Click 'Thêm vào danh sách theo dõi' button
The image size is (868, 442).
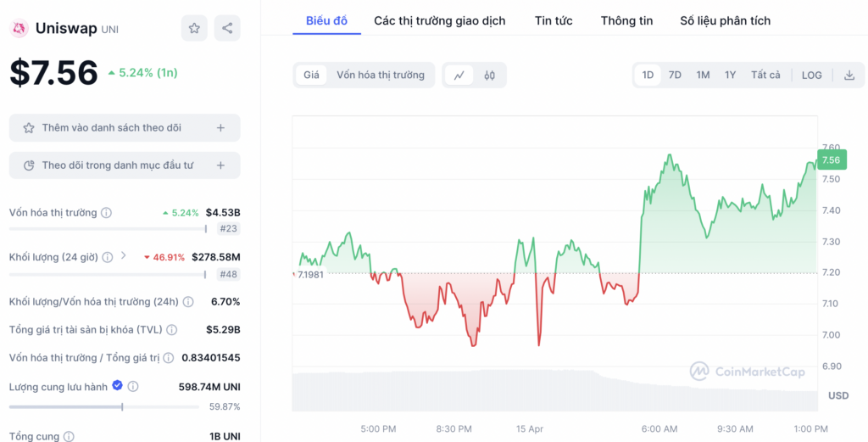coord(125,128)
